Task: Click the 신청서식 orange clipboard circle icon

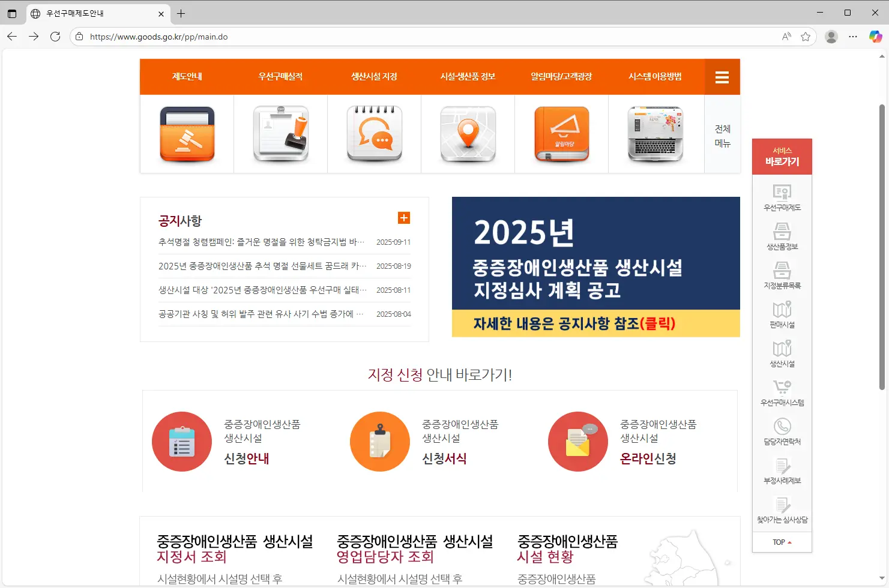Action: coord(380,442)
